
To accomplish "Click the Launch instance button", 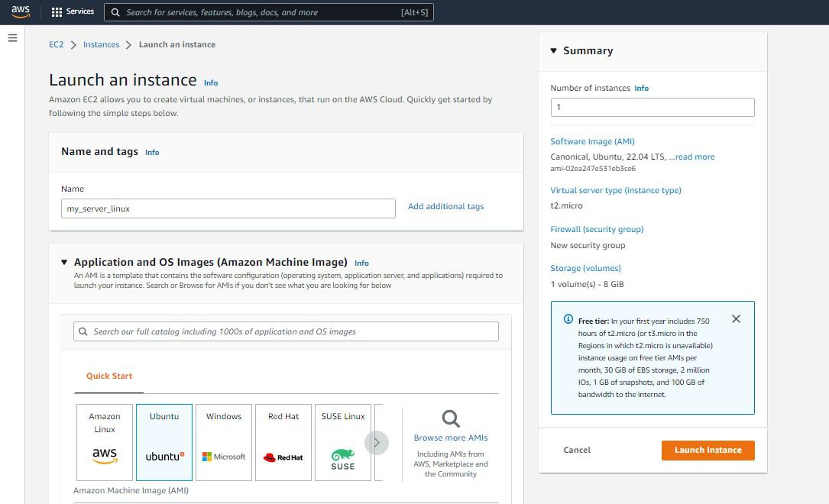I will pyautogui.click(x=708, y=451).
